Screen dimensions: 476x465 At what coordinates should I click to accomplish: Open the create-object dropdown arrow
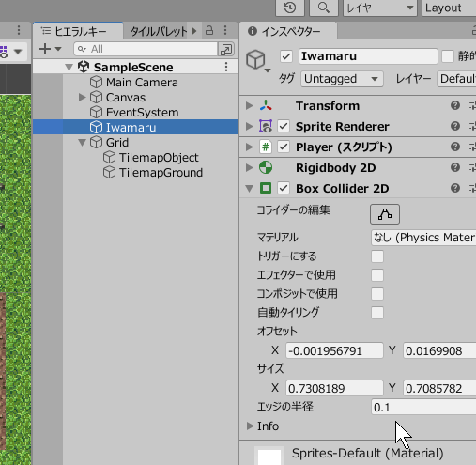[x=58, y=49]
